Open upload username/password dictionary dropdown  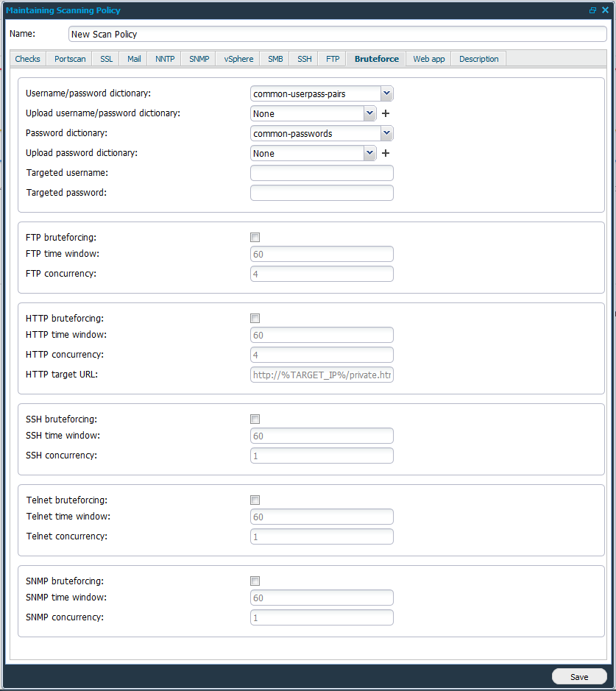coord(369,114)
